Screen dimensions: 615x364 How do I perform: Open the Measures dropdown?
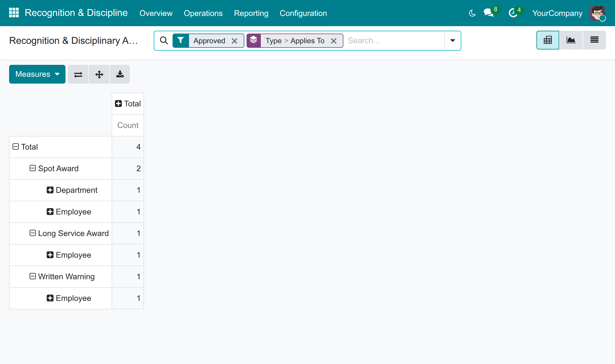pyautogui.click(x=37, y=74)
